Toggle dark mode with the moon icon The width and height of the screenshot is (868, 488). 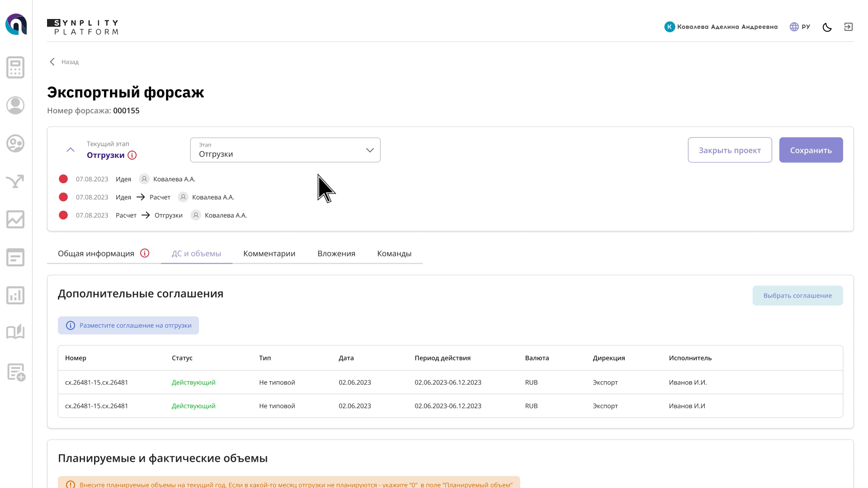[827, 27]
